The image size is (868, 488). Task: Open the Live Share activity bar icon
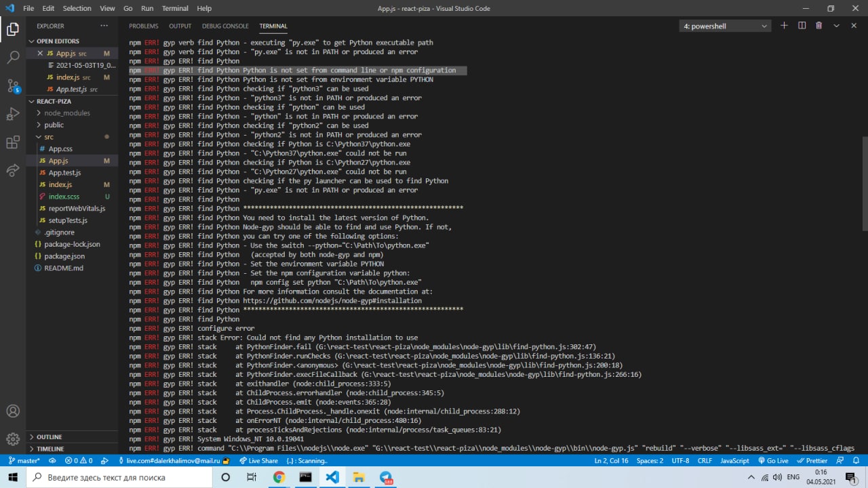point(13,171)
